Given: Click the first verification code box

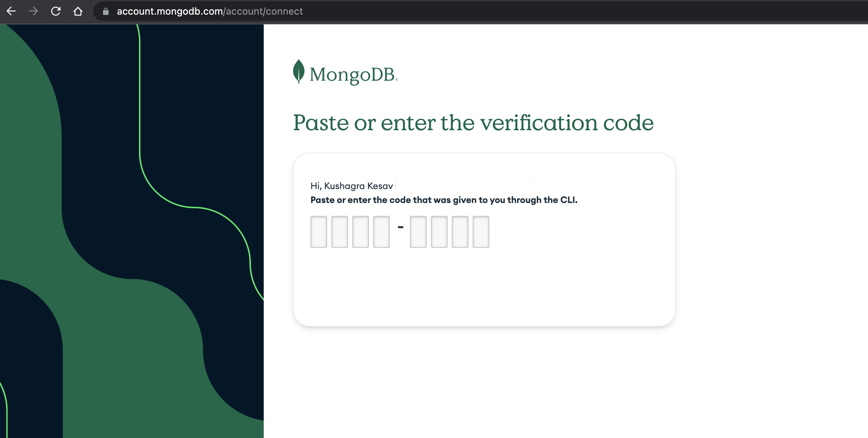Looking at the screenshot, I should click(x=318, y=232).
